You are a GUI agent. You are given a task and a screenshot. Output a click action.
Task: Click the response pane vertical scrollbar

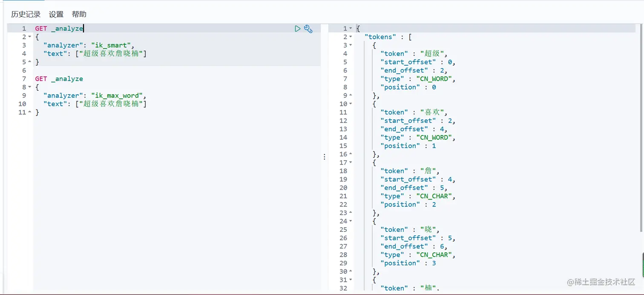640,128
